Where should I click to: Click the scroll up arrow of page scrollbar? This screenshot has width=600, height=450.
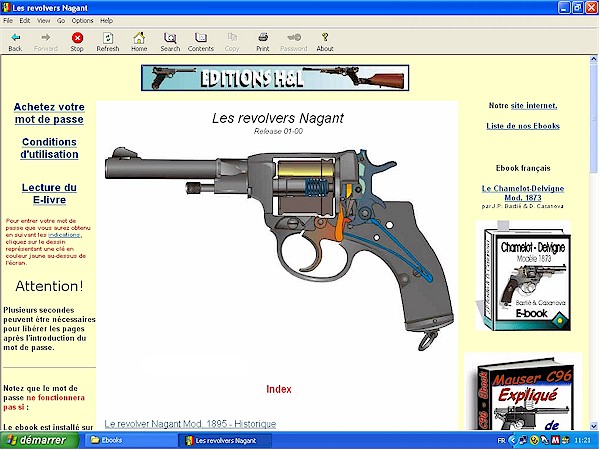click(x=593, y=59)
